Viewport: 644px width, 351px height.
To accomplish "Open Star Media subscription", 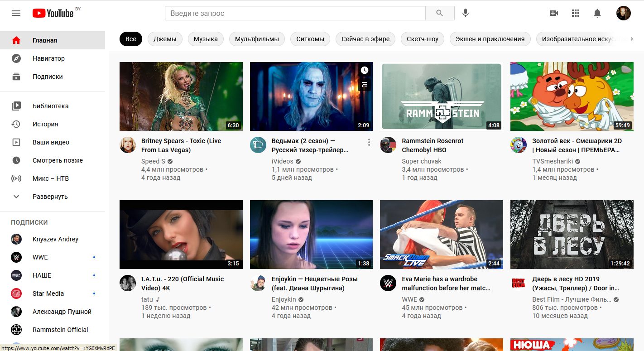I will (x=53, y=293).
